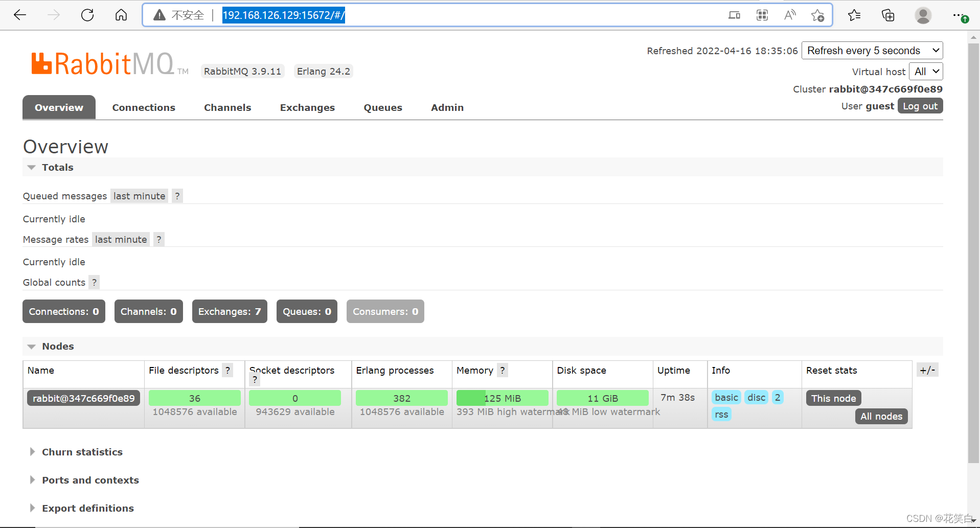Expand Ports and contexts section
Screen dimensions: 980x528
tap(84, 480)
